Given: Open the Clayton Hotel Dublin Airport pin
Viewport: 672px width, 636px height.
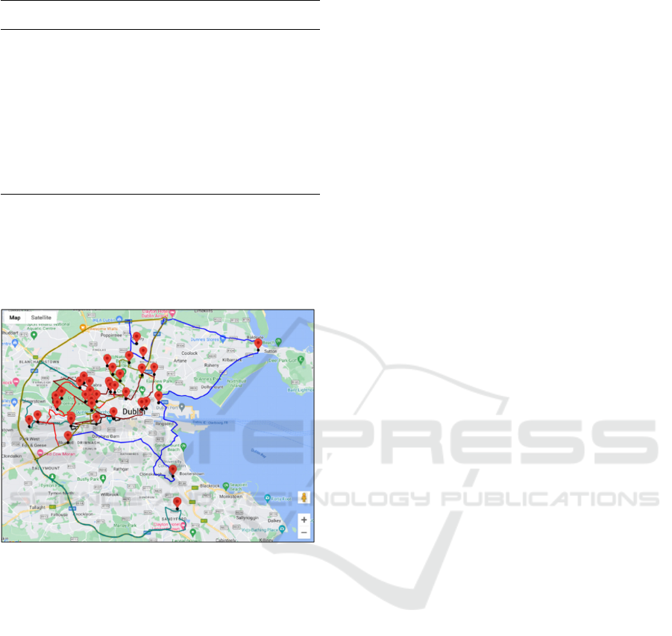Looking at the screenshot, I should (172, 312).
